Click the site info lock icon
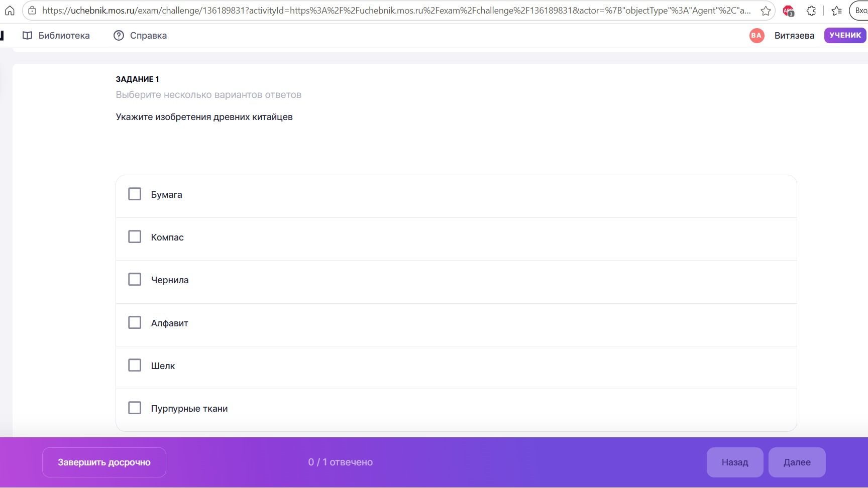 pyautogui.click(x=32, y=11)
